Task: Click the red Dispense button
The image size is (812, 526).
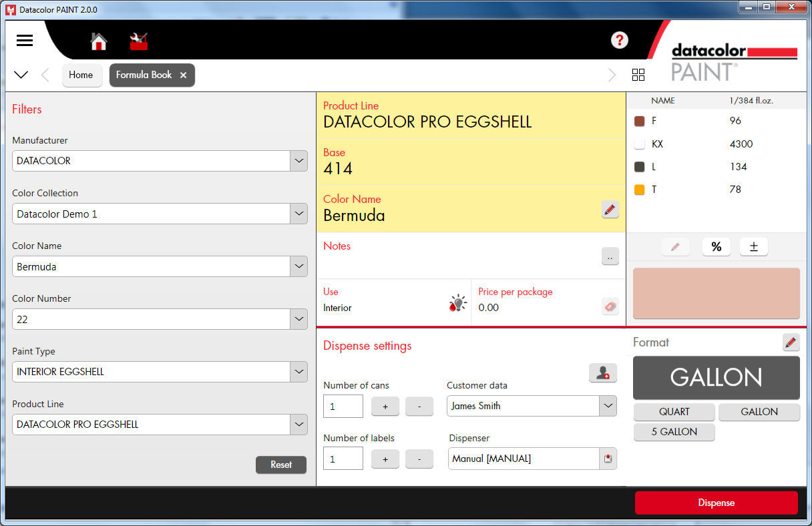Action: 717,503
